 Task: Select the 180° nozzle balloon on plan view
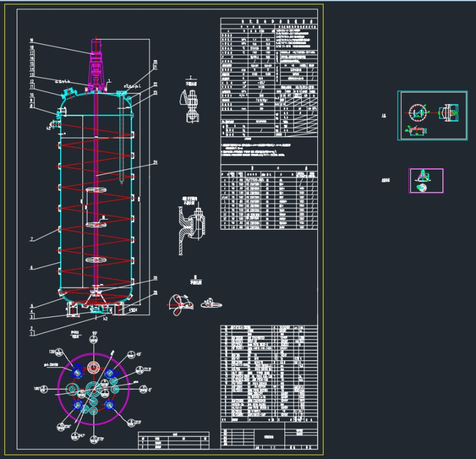[x=45, y=389]
